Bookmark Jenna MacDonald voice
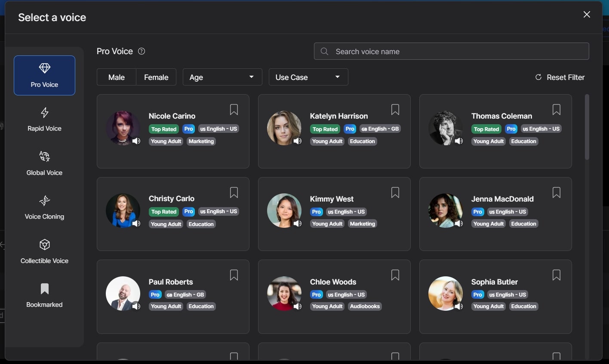Viewport: 609px width, 364px height. pos(557,192)
